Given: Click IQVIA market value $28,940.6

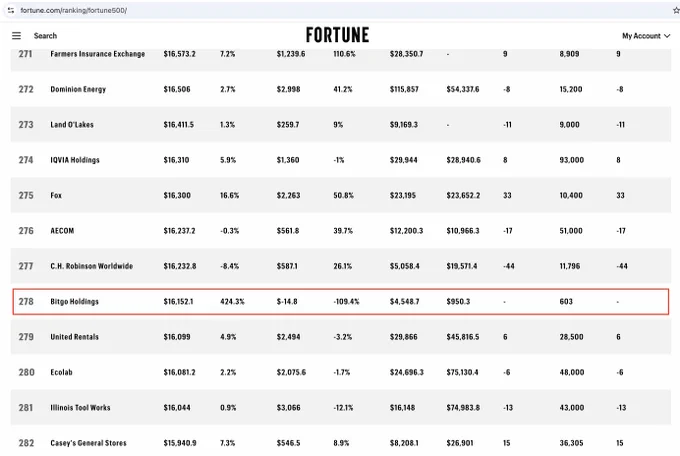Looking at the screenshot, I should pyautogui.click(x=464, y=160).
